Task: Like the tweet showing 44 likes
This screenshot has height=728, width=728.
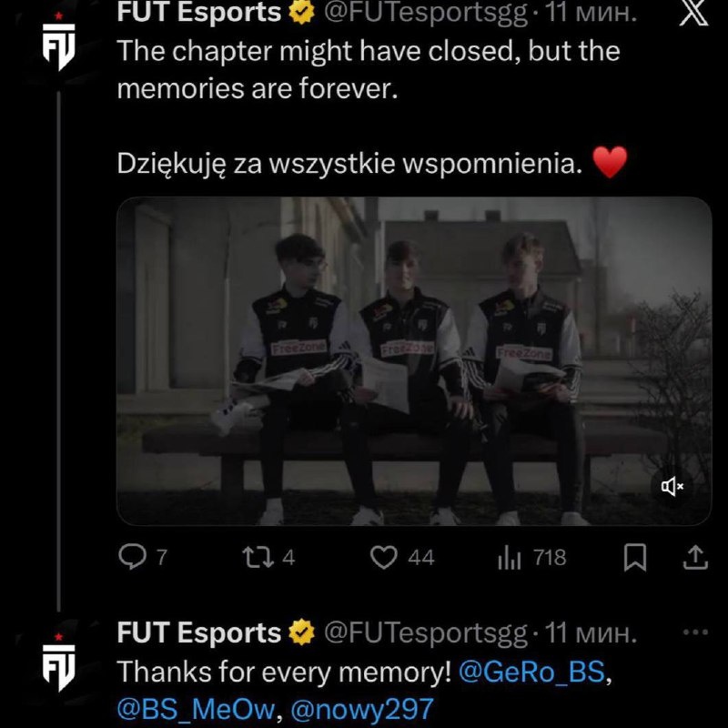Action: pos(402,557)
